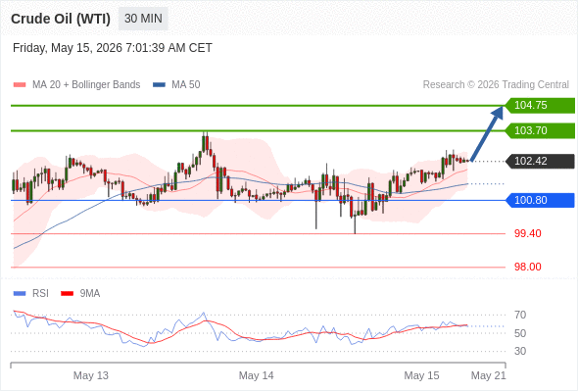Click the red 9MA legend swatch
Image resolution: width=578 pixels, height=392 pixels.
[67, 294]
